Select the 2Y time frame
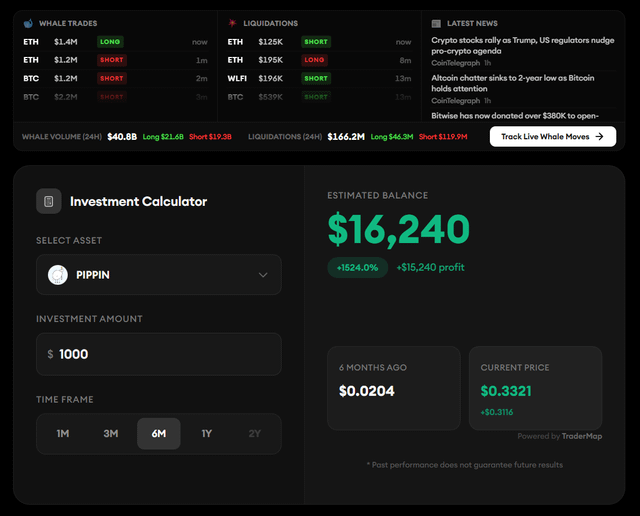Image resolution: width=640 pixels, height=516 pixels. click(255, 434)
